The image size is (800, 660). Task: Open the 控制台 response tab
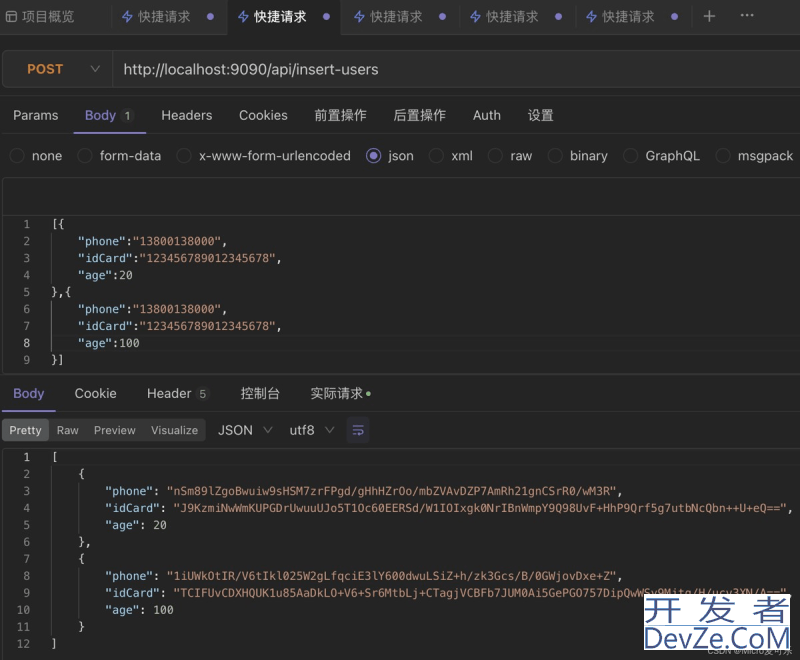260,393
